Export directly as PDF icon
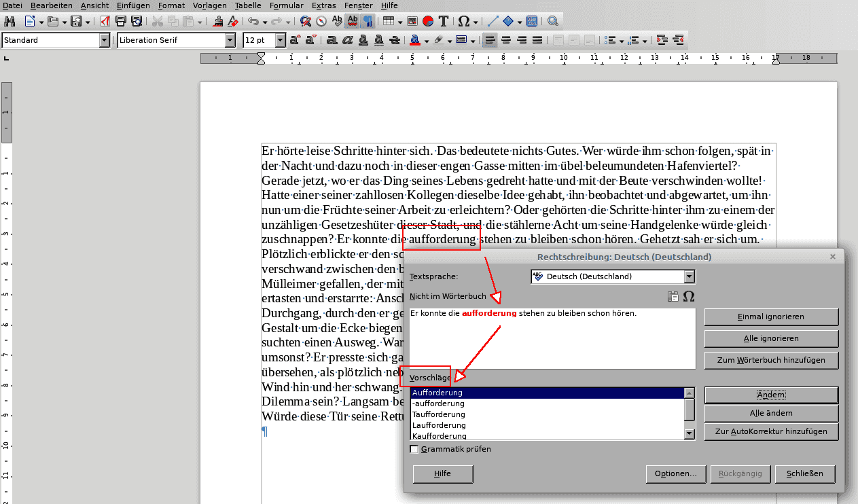This screenshot has width=858, height=504. click(x=105, y=21)
